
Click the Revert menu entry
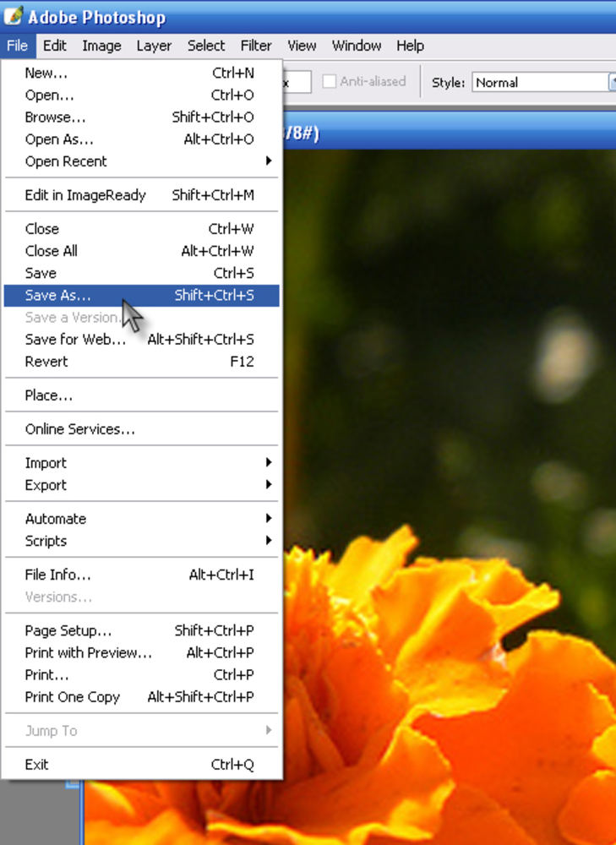tap(141, 362)
